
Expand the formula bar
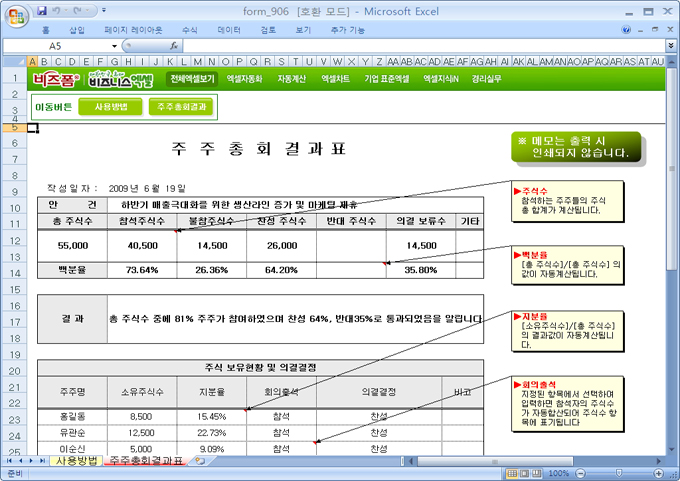[x=670, y=46]
